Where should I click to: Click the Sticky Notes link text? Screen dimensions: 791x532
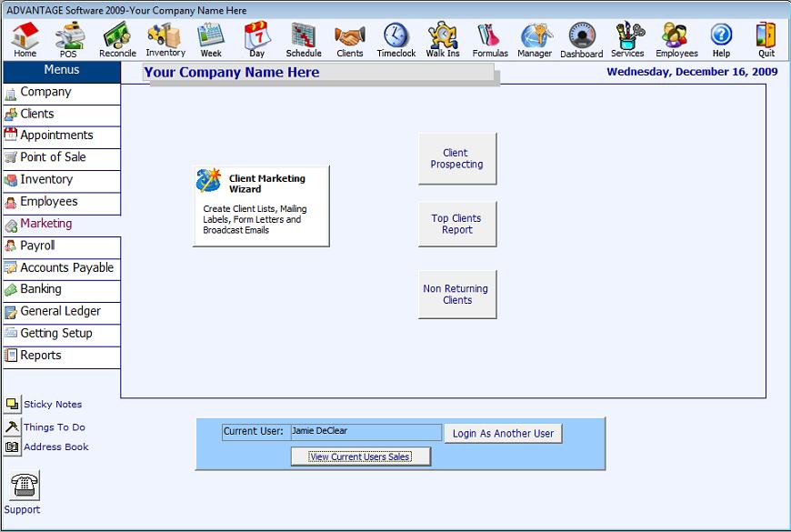53,405
